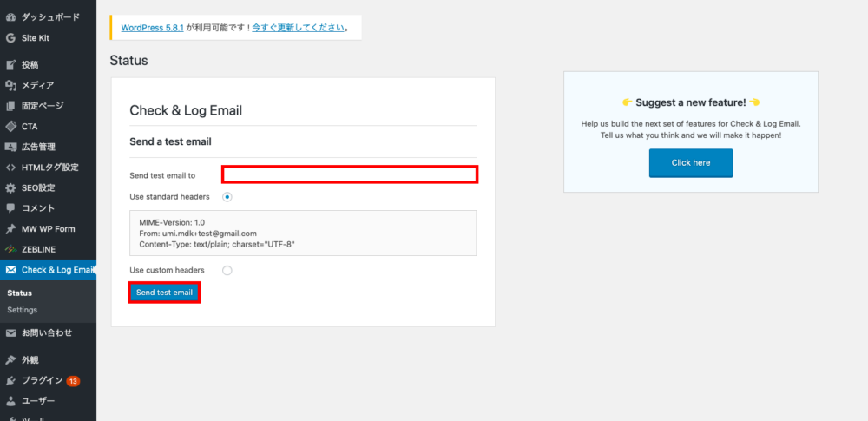The image size is (868, 421).
Task: Click the Site Kit G icon
Action: coord(10,38)
